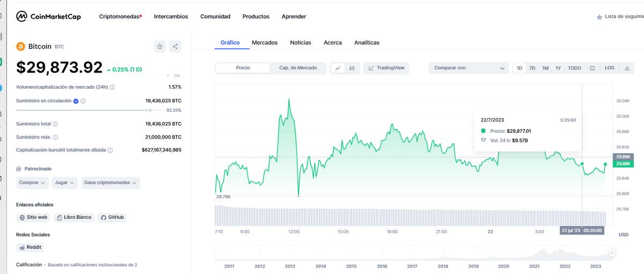
Task: Switch to the Acerca tab
Action: click(333, 42)
